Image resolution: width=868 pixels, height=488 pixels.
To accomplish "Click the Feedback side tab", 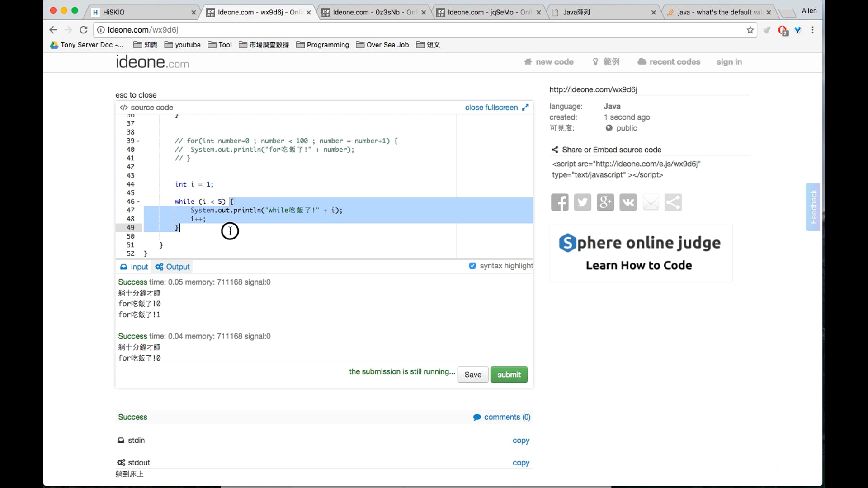I will (x=813, y=206).
